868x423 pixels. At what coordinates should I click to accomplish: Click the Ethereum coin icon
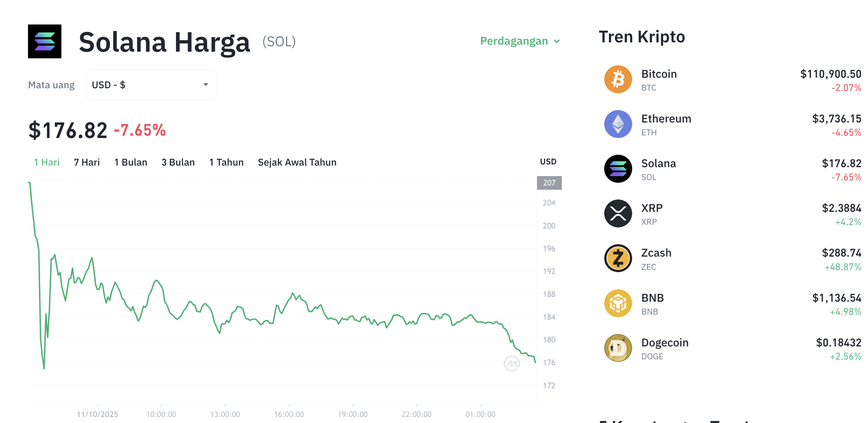[618, 124]
